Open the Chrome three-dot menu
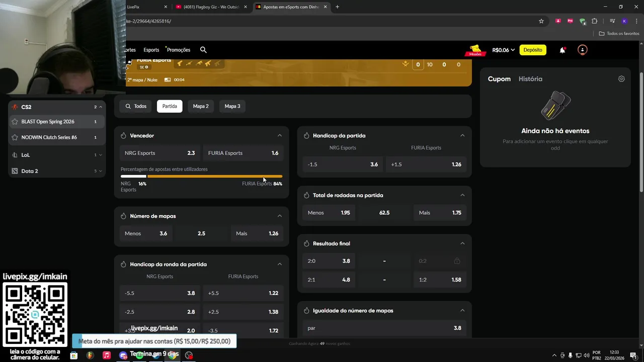Image resolution: width=644 pixels, height=362 pixels. (x=636, y=21)
